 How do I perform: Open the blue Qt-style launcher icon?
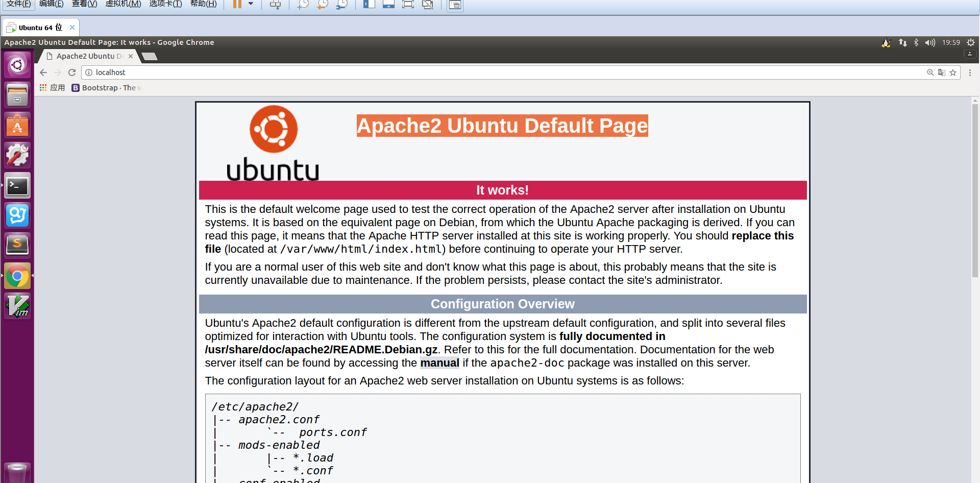pos(17,216)
